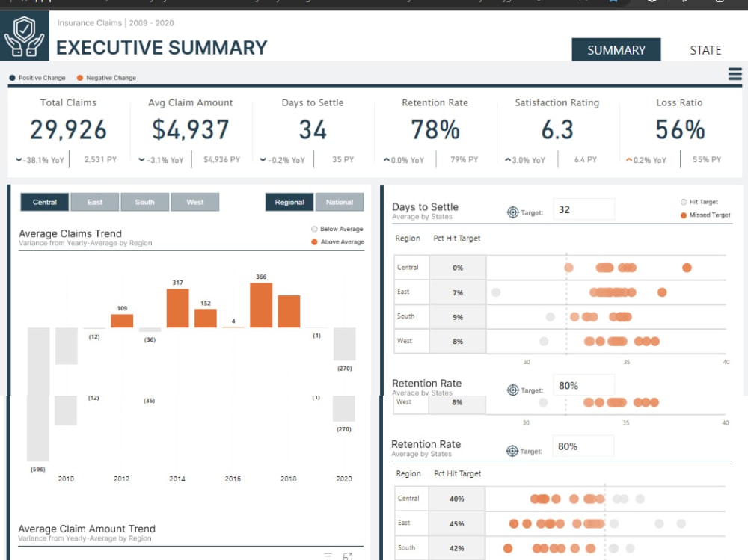Click the gray hit-target dot in East row
The width and height of the screenshot is (748, 560).
click(496, 292)
